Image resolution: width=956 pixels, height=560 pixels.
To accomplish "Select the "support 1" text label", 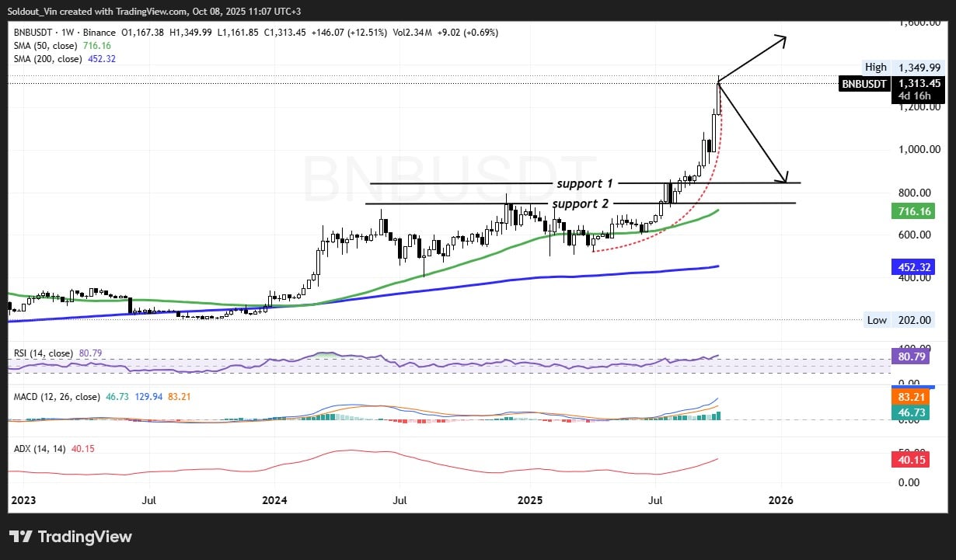I will 584,183.
